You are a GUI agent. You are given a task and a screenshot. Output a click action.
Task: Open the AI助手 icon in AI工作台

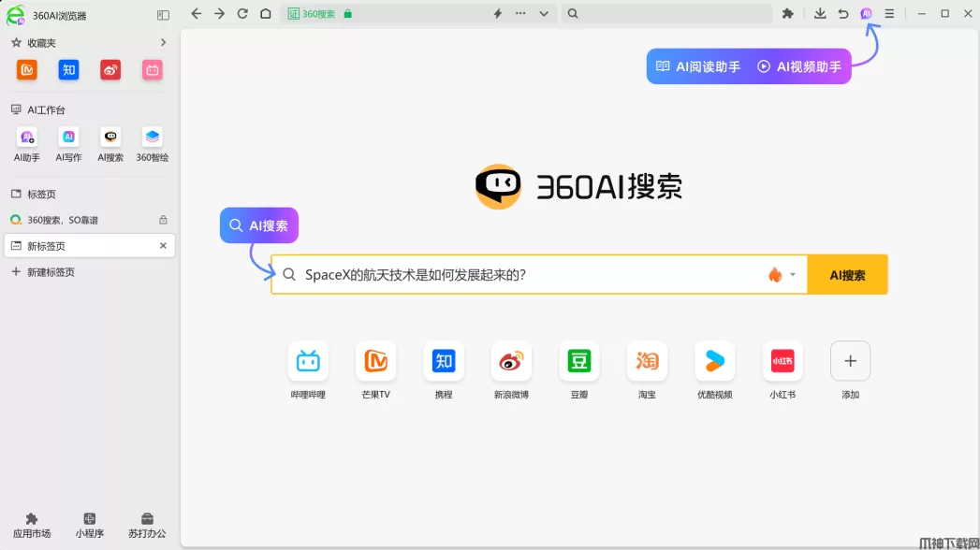[x=27, y=137]
